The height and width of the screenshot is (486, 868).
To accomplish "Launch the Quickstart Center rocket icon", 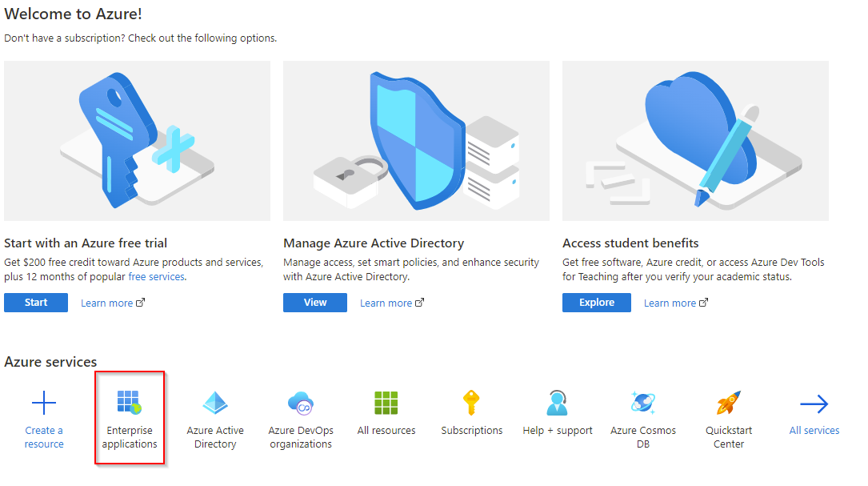I will (x=728, y=403).
